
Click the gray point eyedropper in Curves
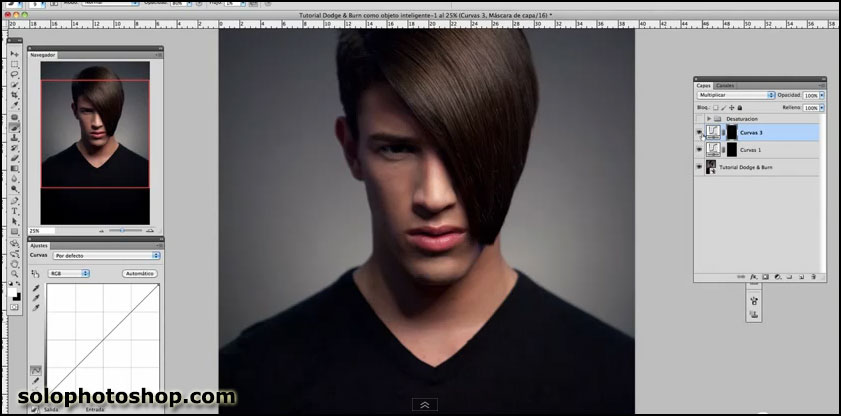[36, 298]
